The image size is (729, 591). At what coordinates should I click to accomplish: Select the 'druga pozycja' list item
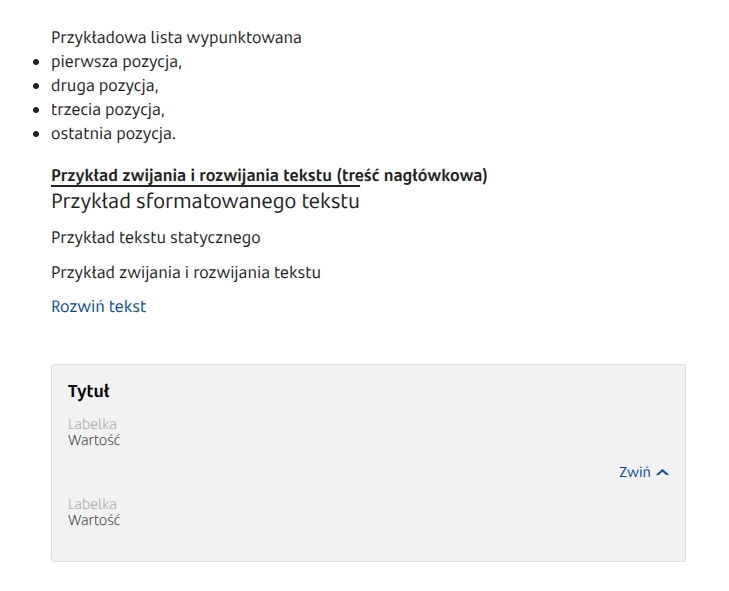pyautogui.click(x=105, y=86)
